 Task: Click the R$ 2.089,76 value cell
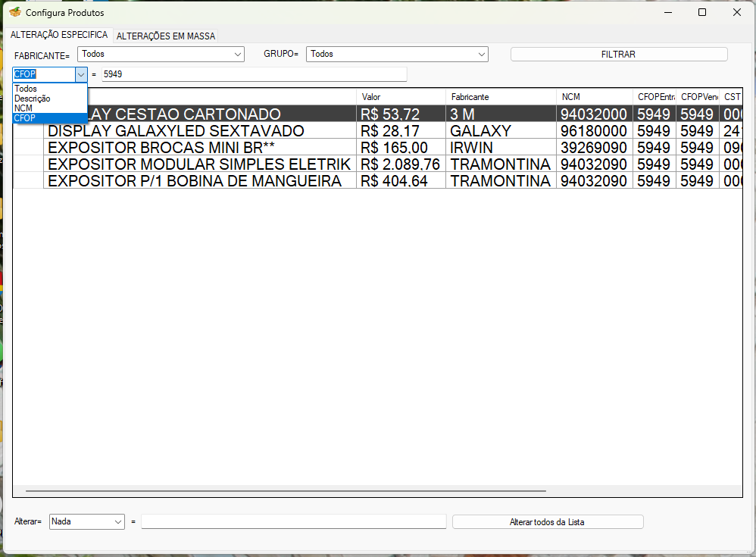point(401,164)
